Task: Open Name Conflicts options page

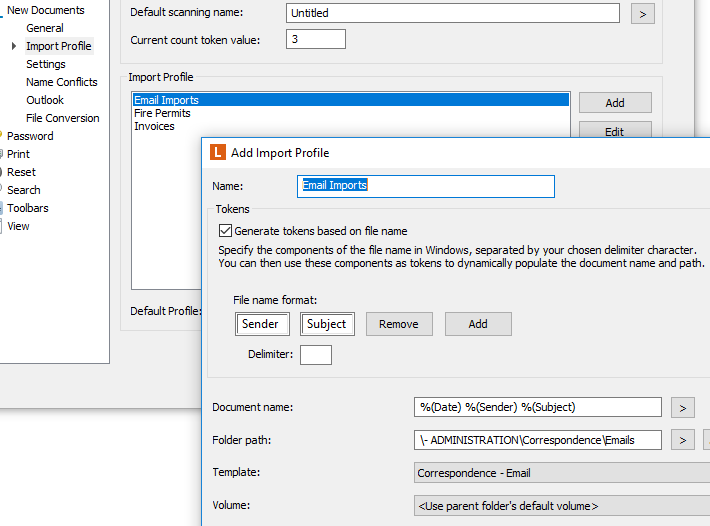Action: 62,82
